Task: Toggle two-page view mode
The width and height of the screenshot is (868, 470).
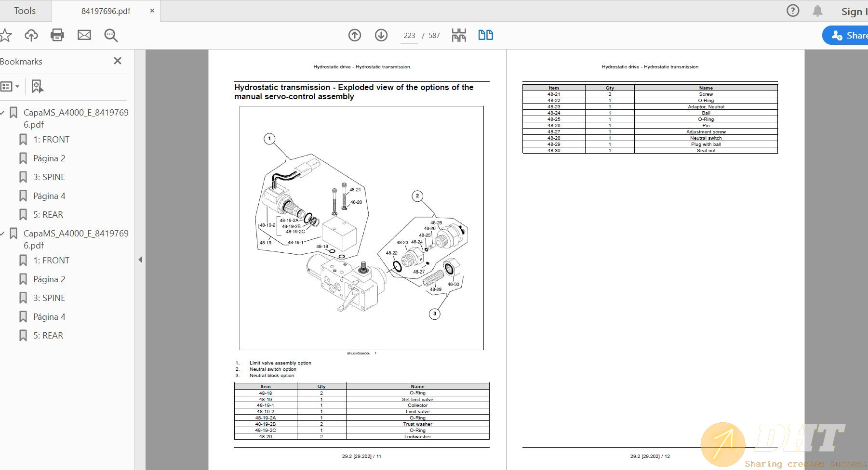Action: point(485,35)
